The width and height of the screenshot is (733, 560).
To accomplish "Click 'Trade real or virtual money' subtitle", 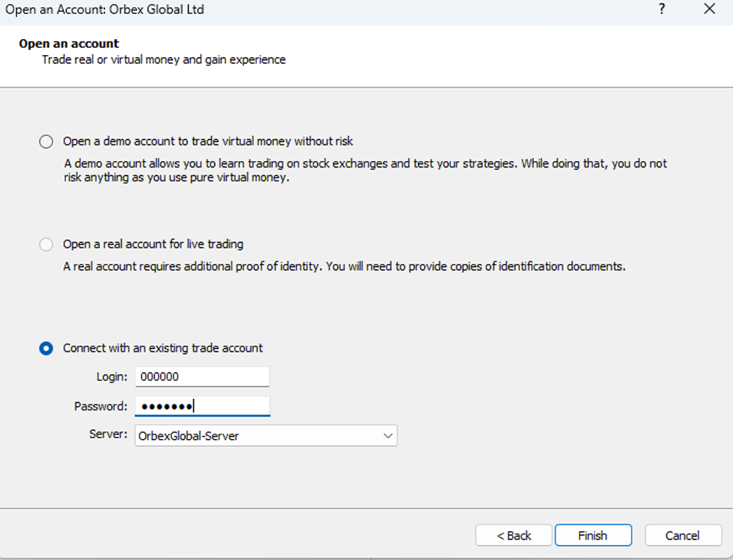I will (164, 60).
